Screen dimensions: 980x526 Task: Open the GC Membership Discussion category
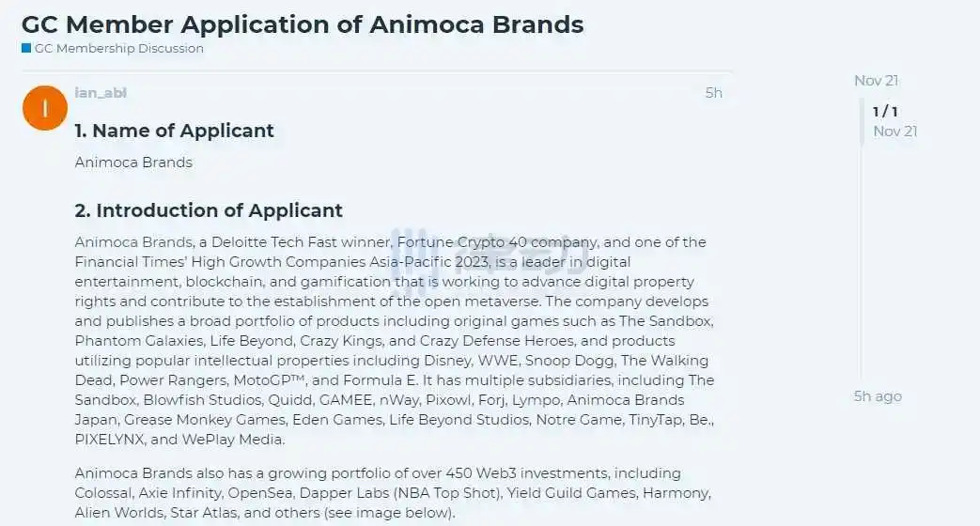118,49
